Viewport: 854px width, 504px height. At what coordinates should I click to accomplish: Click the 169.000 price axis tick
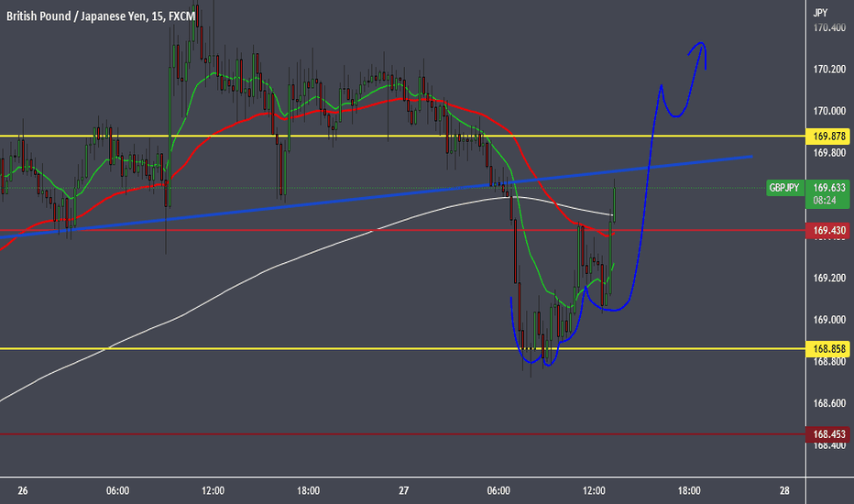tap(829, 320)
